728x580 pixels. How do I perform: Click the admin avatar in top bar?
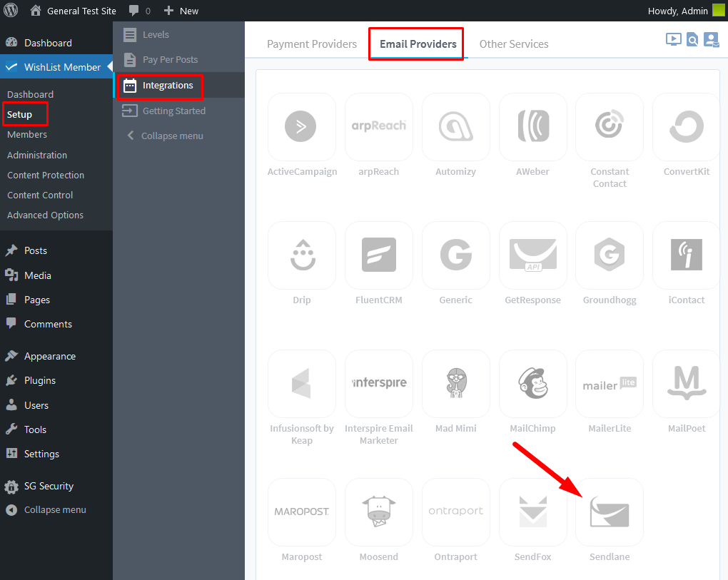pos(718,10)
